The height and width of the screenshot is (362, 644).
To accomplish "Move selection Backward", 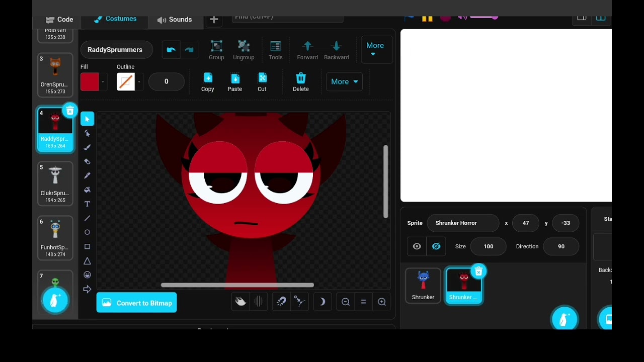I will click(x=336, y=50).
